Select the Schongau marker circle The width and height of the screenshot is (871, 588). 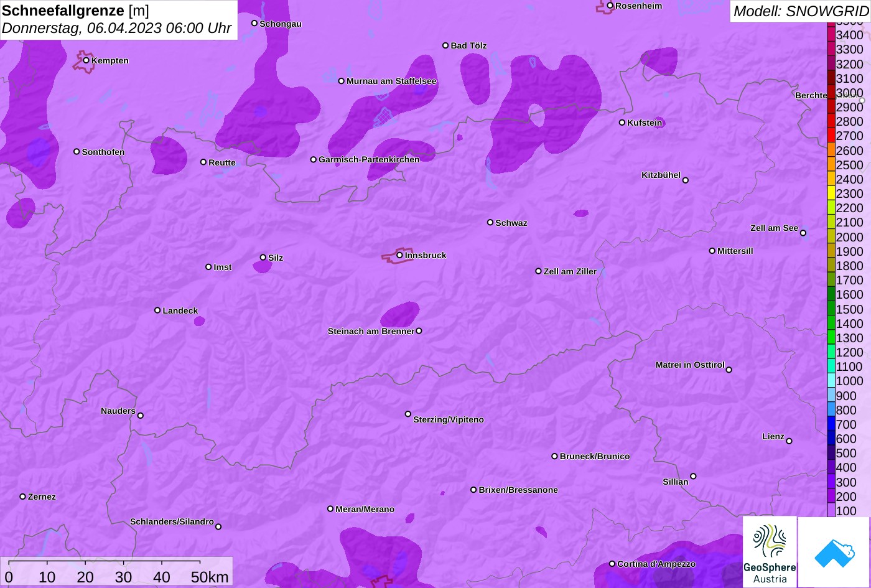[x=254, y=23]
